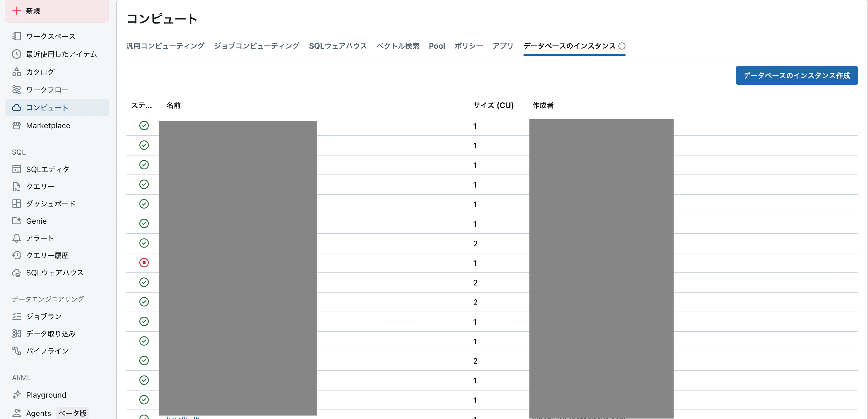Click the ダッシュボード grid icon

click(17, 204)
